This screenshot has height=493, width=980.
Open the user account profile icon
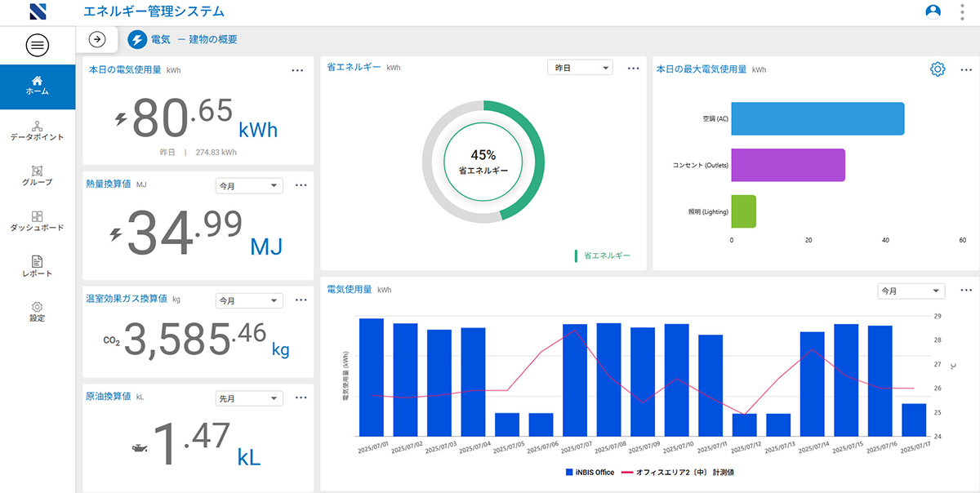tap(933, 11)
